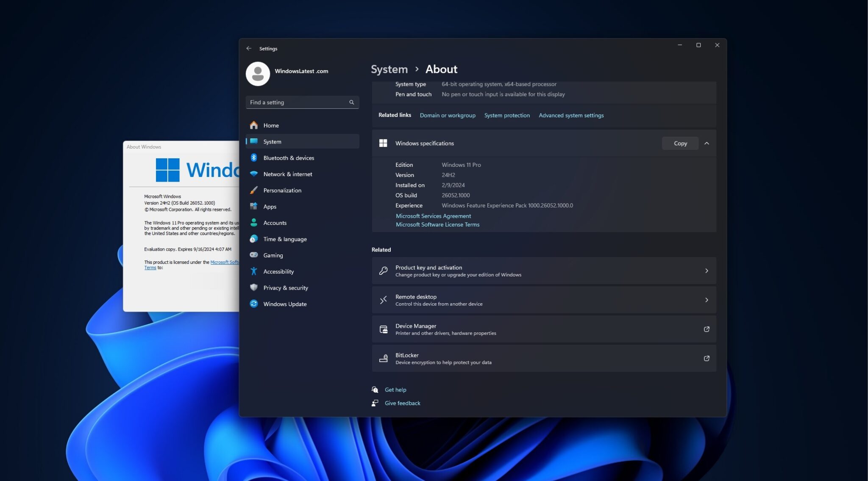Select the Apps icon in sidebar
The width and height of the screenshot is (868, 481).
(253, 206)
